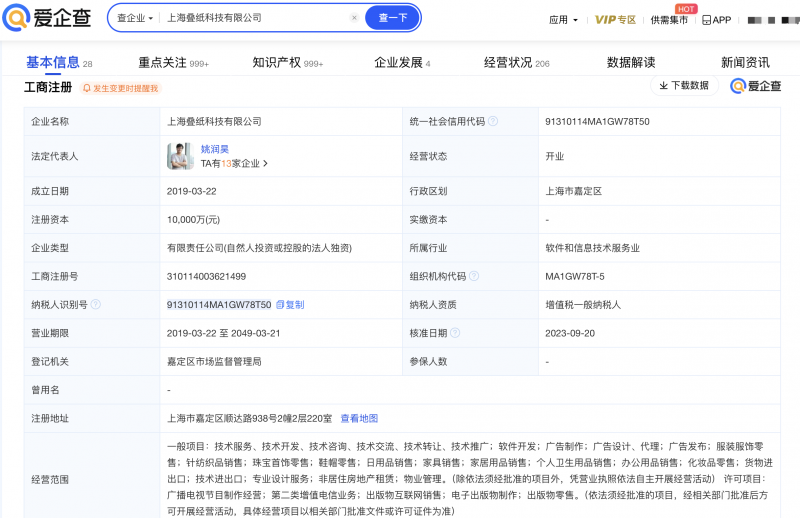Viewport: 800px width, 518px height.
Task: Click the MA1GW78T-5 organization code
Action: tap(575, 276)
